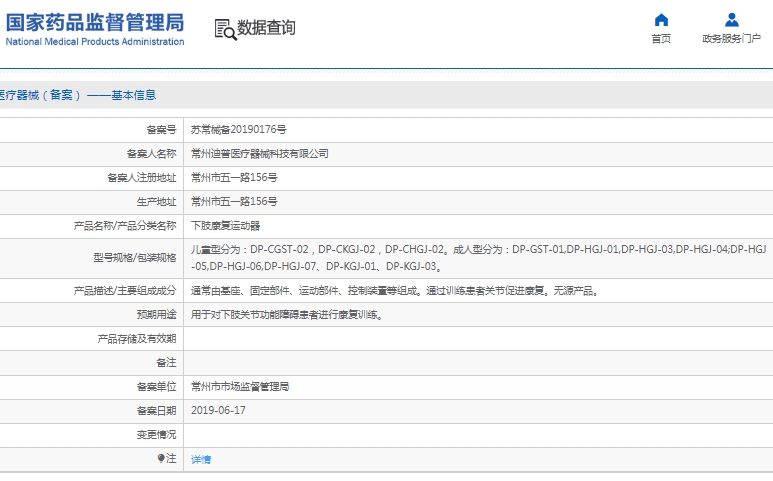
Task: Click the 备注 label
Action: pos(166,363)
